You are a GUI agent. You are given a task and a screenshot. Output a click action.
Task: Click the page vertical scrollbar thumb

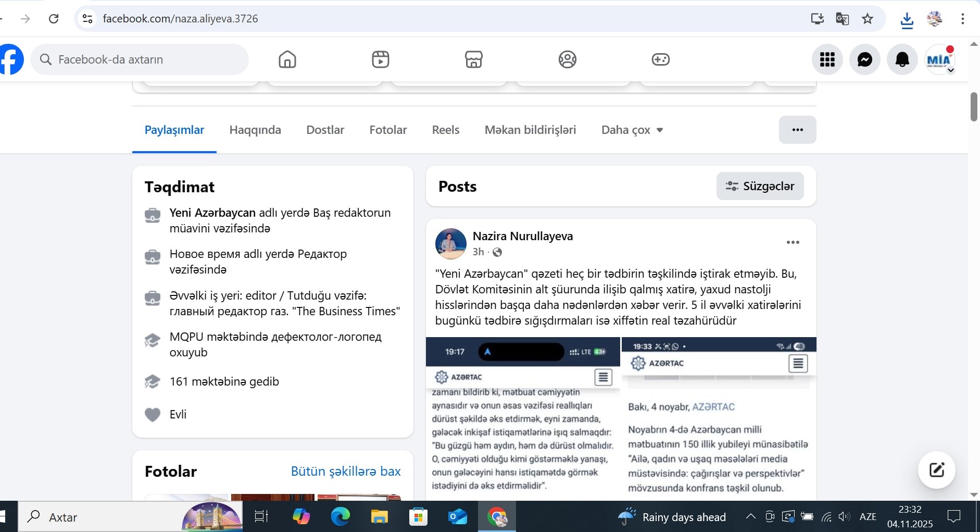[974, 107]
